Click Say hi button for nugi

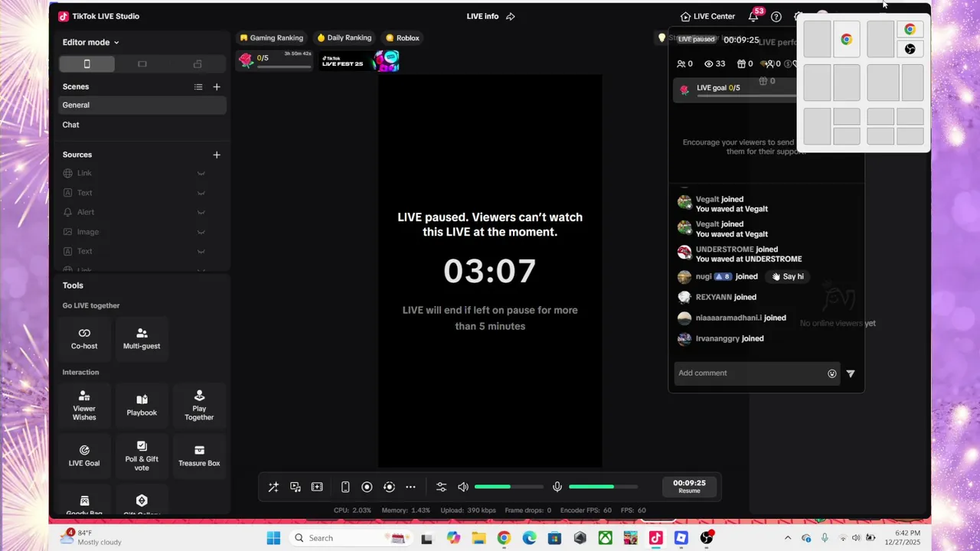(x=788, y=276)
